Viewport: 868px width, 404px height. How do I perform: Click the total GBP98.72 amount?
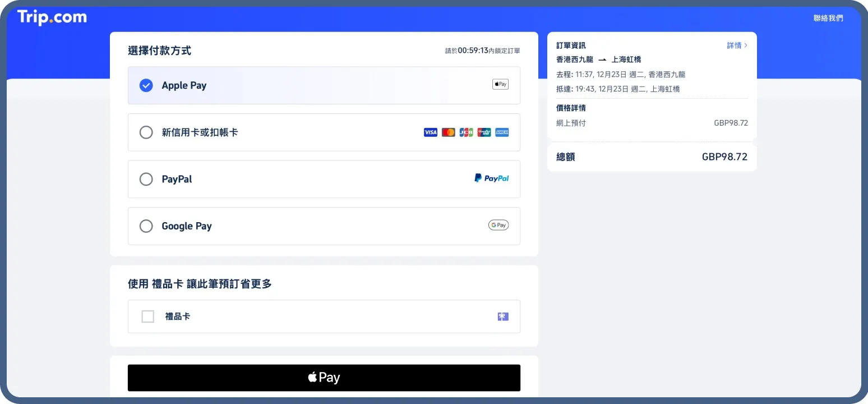[724, 157]
